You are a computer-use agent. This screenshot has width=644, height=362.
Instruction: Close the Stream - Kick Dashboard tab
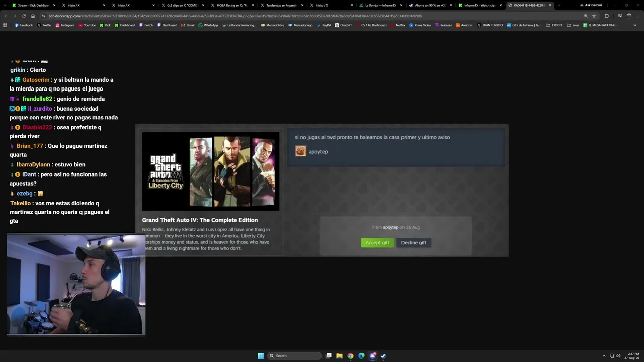tap(54, 5)
